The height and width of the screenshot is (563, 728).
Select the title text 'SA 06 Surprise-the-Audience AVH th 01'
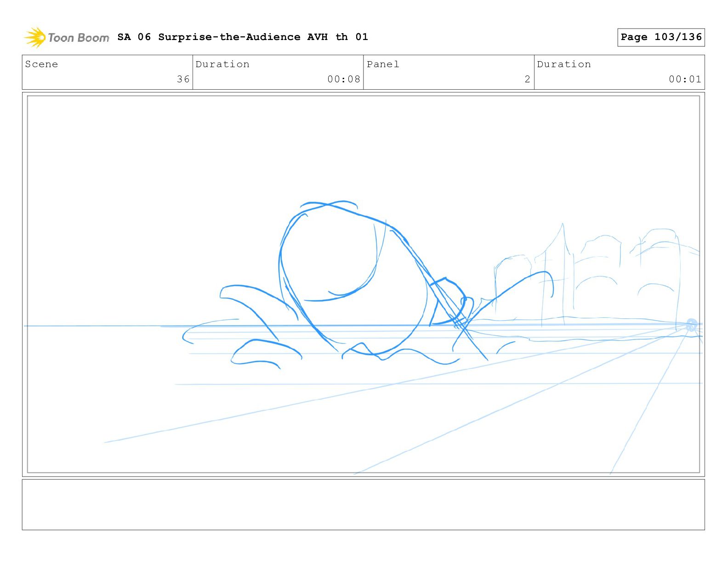click(x=243, y=37)
